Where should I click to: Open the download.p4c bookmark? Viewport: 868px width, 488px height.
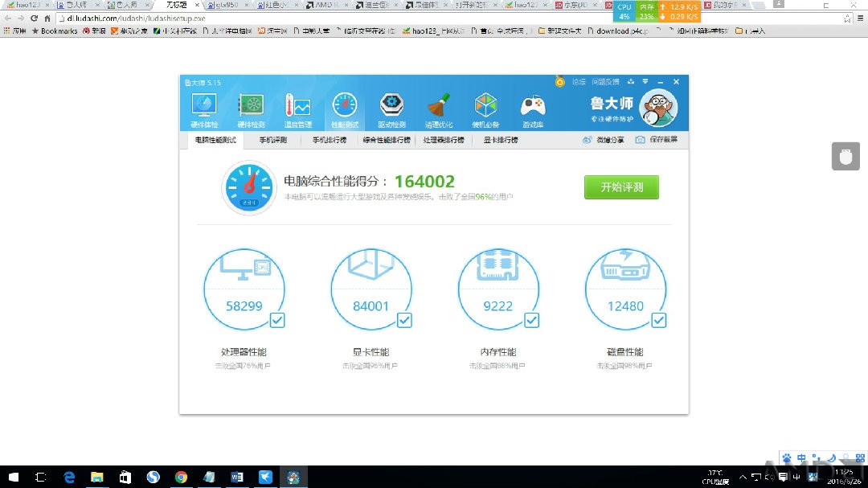pos(618,31)
